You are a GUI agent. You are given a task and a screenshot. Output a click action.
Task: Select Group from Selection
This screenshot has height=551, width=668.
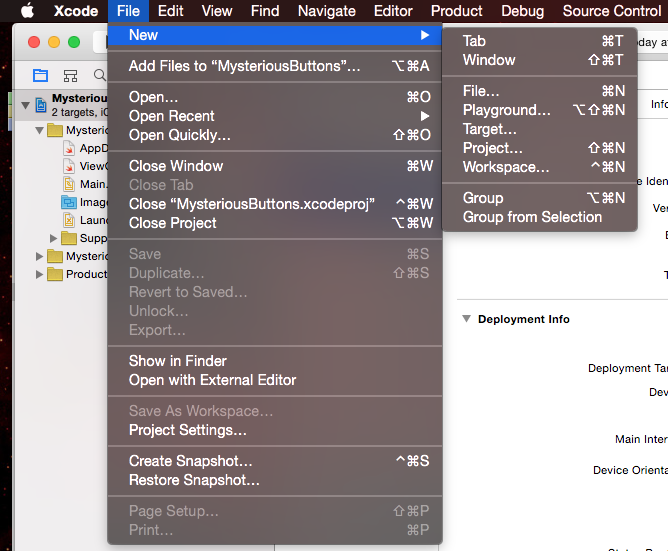(x=540, y=217)
